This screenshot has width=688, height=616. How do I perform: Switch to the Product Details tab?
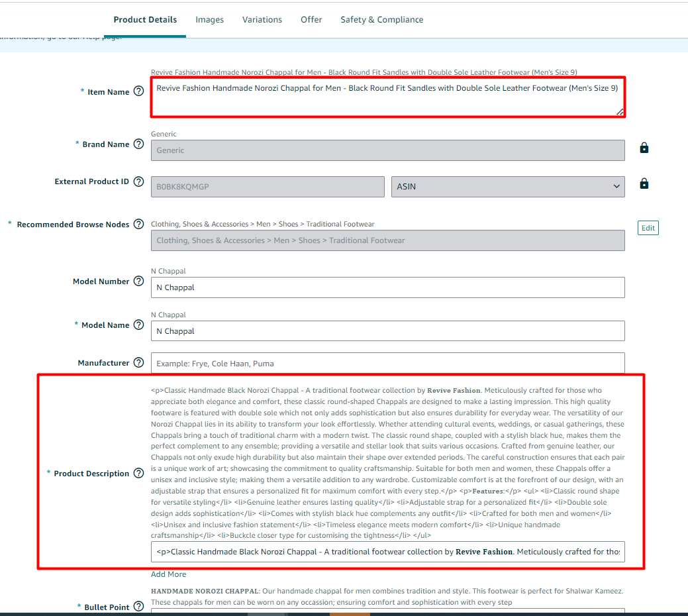click(145, 20)
